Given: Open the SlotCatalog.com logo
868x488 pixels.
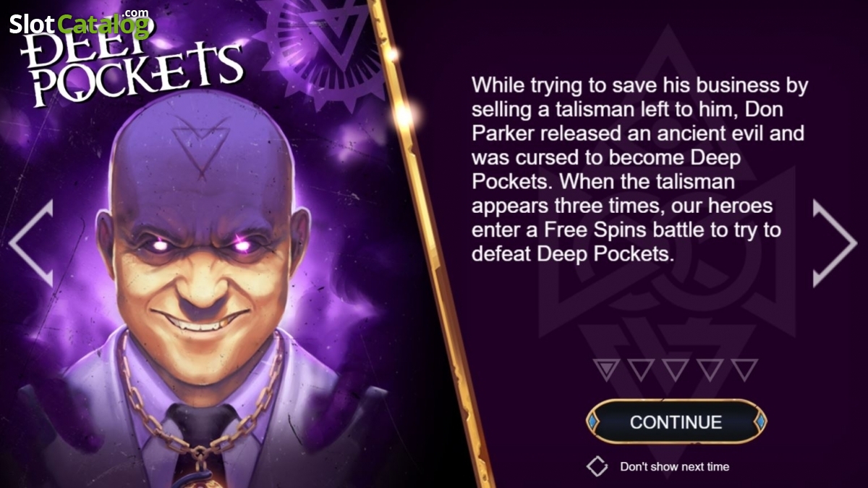Looking at the screenshot, I should click(x=80, y=23).
